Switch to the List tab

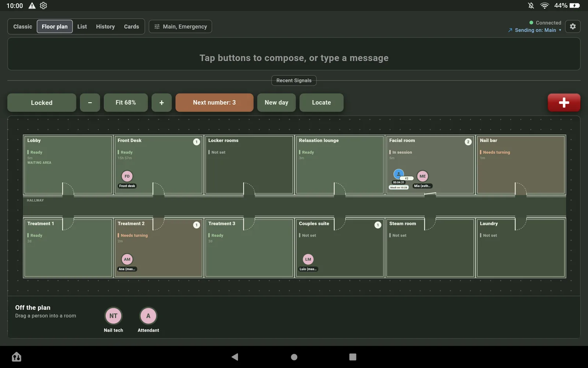click(x=82, y=26)
